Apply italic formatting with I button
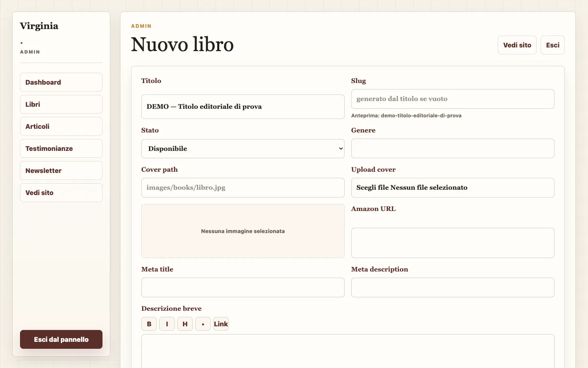Viewport: 588px width, 368px height. [167, 324]
